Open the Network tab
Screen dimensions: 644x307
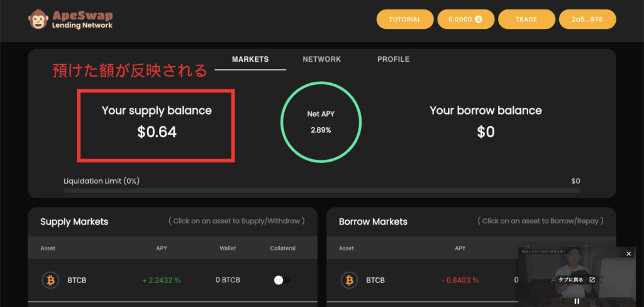tap(321, 59)
